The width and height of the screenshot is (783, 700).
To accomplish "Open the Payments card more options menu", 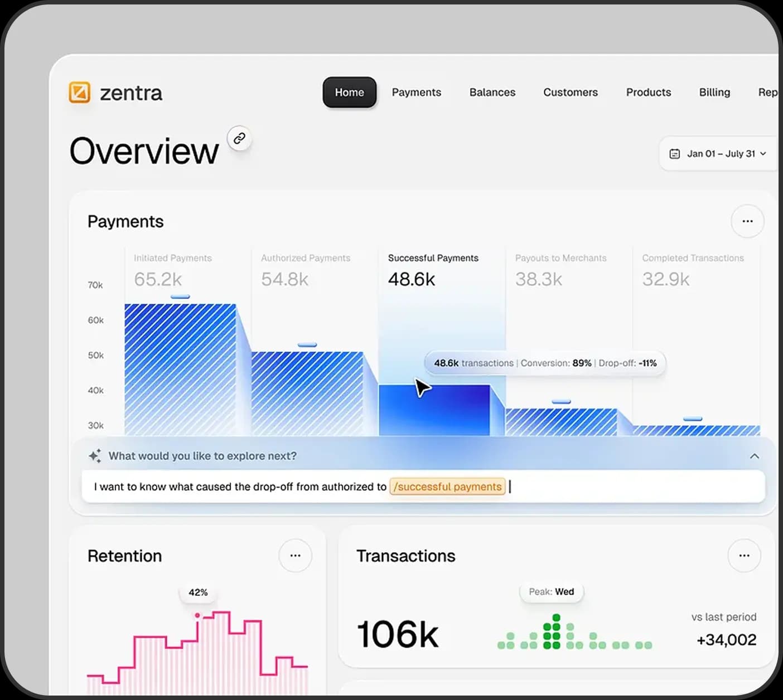I will pos(747,221).
